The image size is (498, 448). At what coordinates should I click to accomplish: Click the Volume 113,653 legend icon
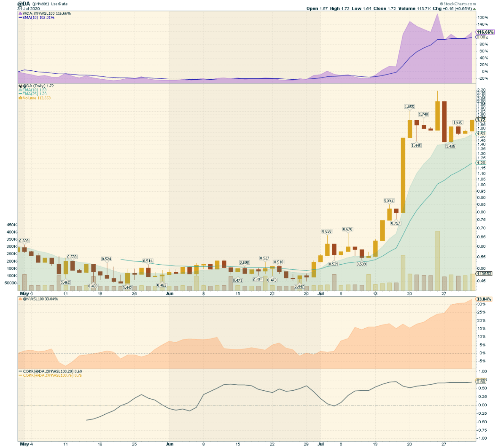(20, 98)
